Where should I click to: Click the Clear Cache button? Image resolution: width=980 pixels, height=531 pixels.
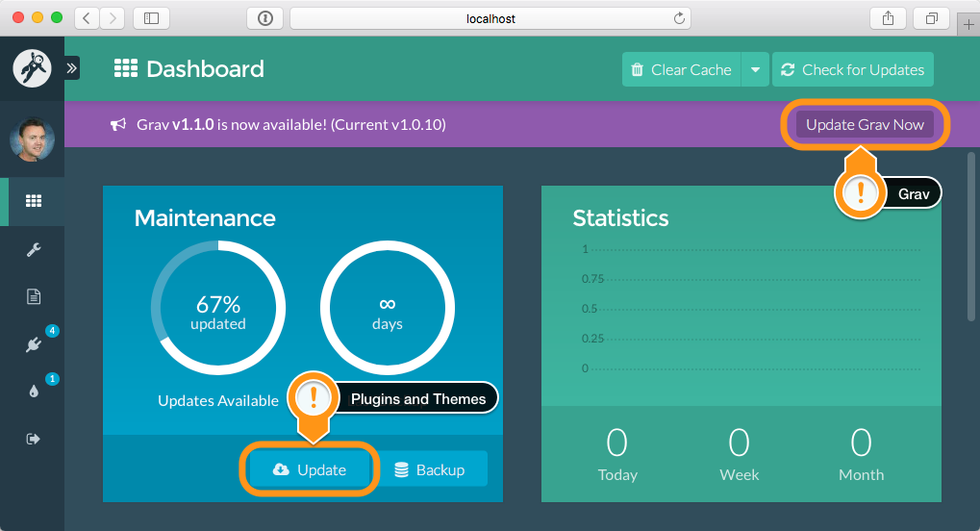tap(681, 69)
